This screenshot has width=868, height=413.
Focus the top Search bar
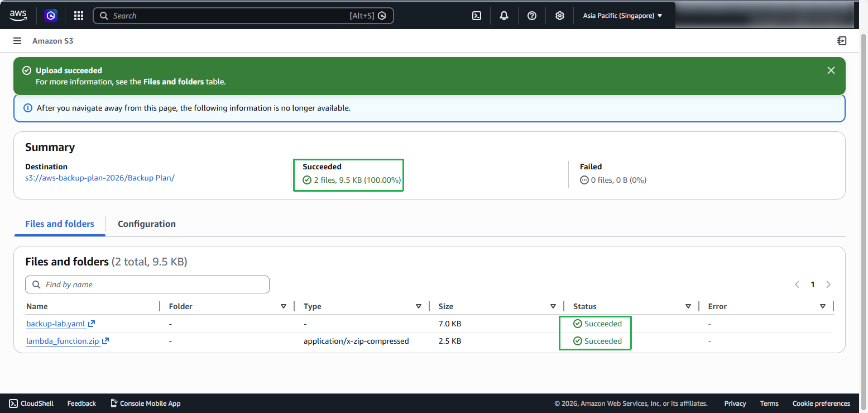click(243, 16)
